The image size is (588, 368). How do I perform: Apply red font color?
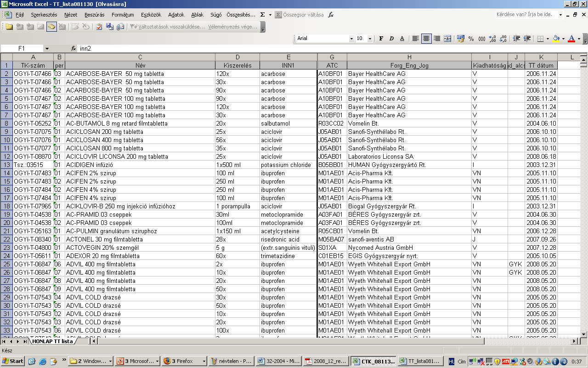(x=571, y=39)
